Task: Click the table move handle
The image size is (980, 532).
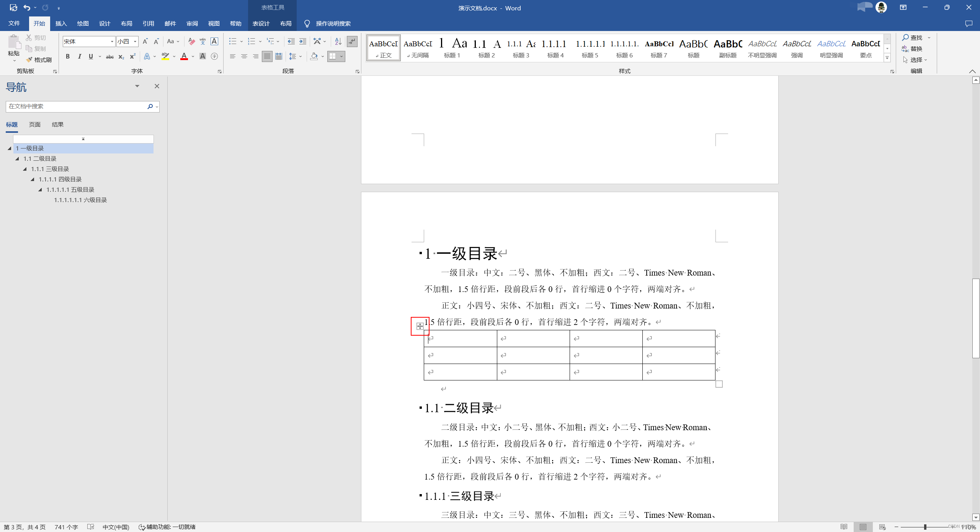Action: (x=420, y=326)
